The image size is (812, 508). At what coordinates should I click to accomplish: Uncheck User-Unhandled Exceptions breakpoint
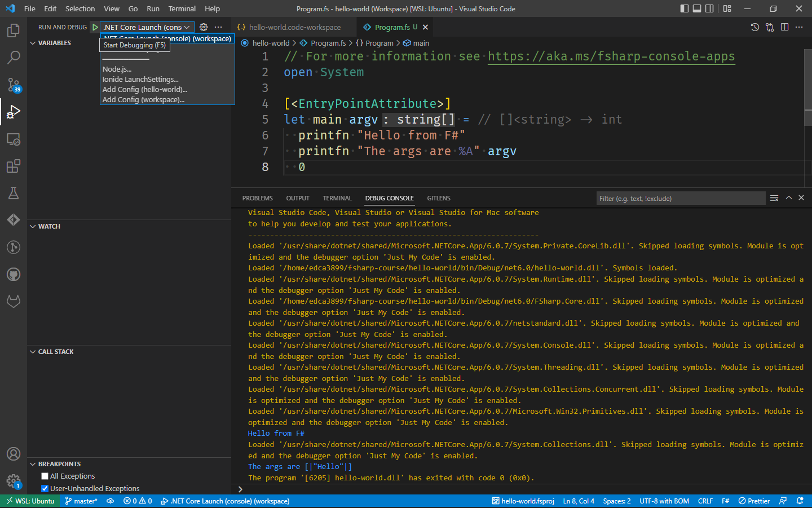tap(45, 489)
